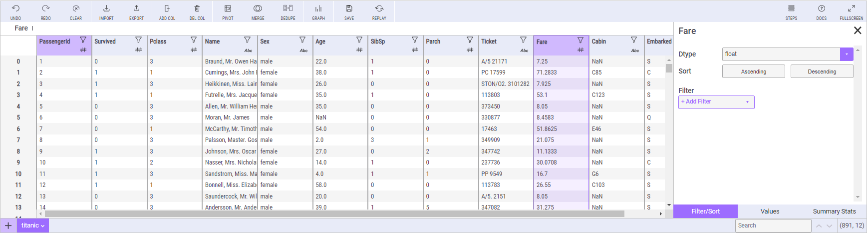The width and height of the screenshot is (868, 234).
Task: Click the Ticket column filter icon
Action: click(x=523, y=40)
